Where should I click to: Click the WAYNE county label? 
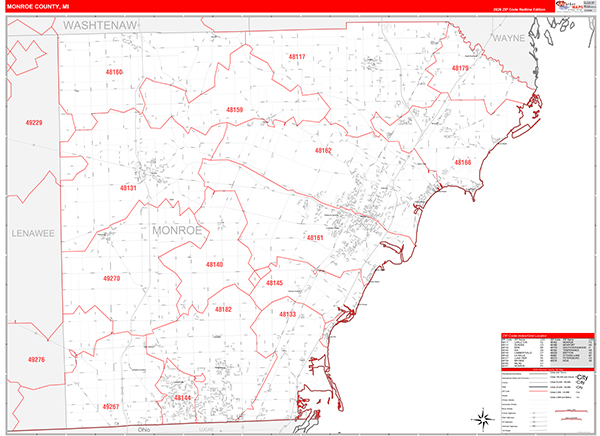coord(508,38)
